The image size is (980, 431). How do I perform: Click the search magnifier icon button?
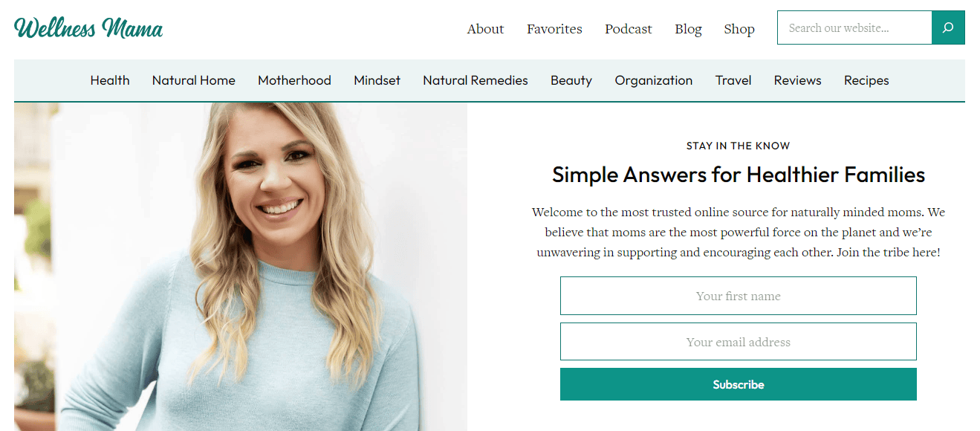click(948, 28)
